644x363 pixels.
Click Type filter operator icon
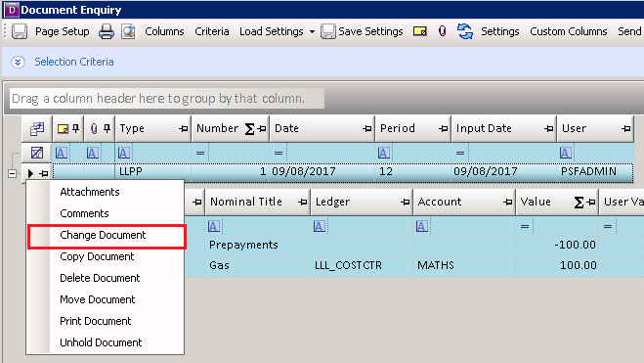click(x=124, y=153)
